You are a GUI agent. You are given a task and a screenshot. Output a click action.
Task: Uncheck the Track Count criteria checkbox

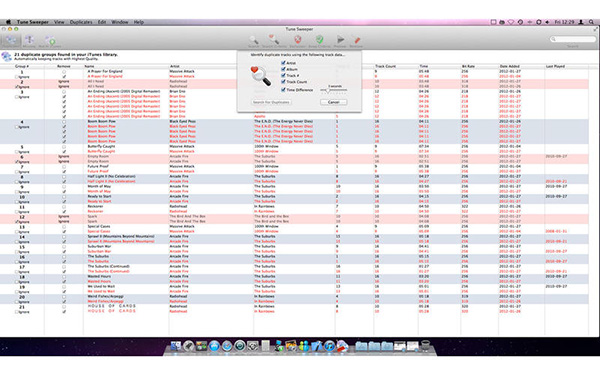tap(283, 82)
